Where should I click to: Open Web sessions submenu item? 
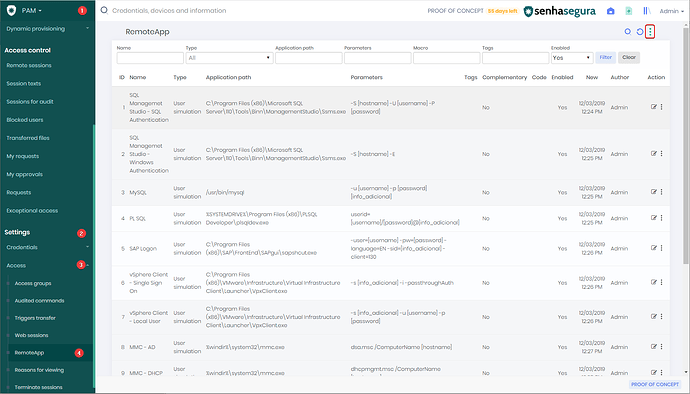31,335
